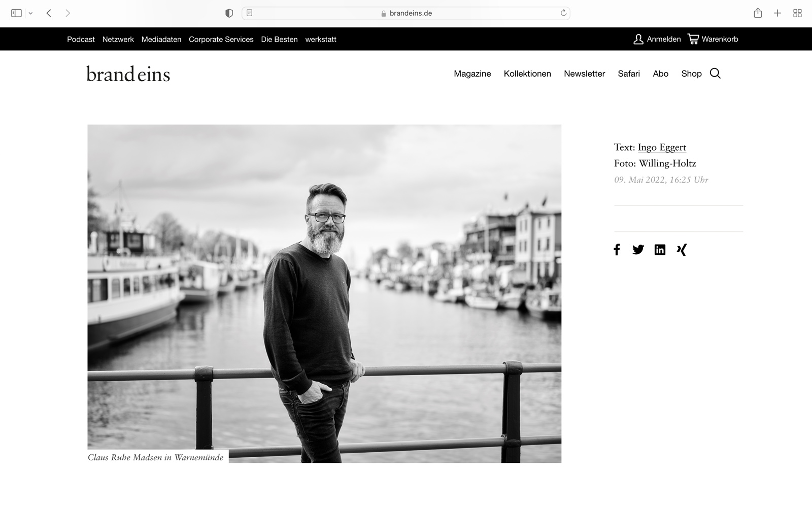Go forward to next page
The image size is (812, 507).
coord(67,13)
